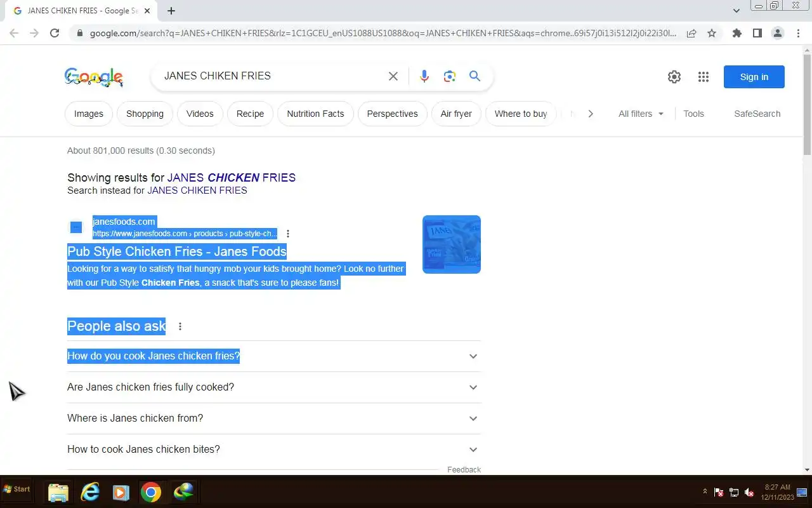This screenshot has width=812, height=508.
Task: Start a voice search with microphone
Action: pos(424,76)
